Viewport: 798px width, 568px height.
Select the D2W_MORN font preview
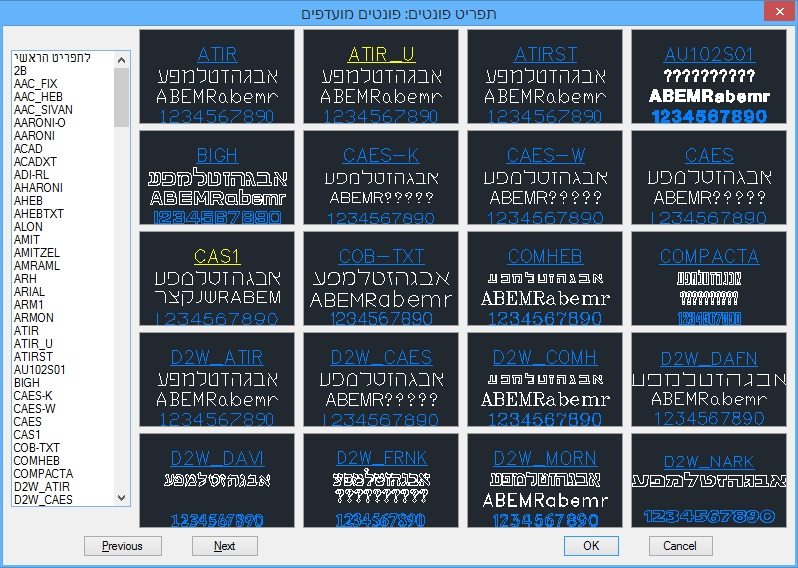coord(545,481)
